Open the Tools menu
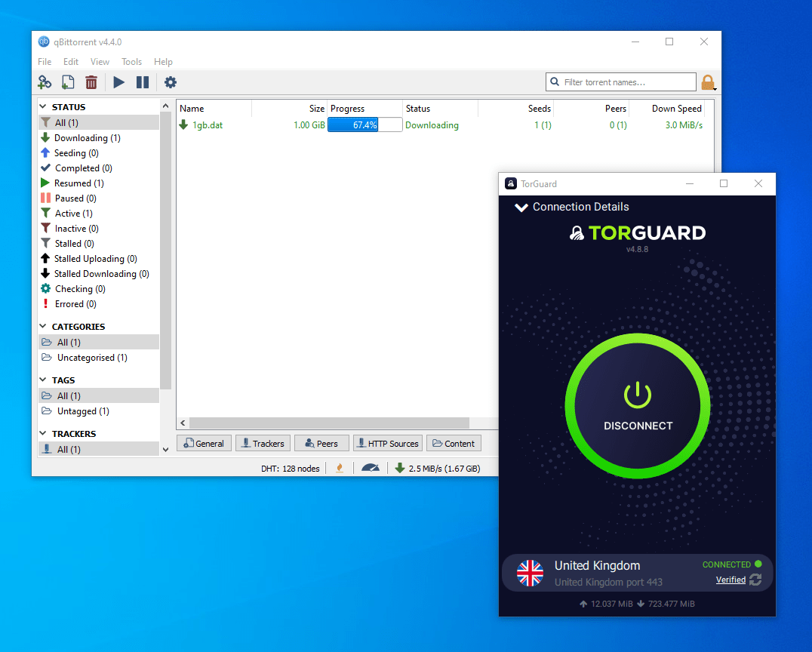Image resolution: width=812 pixels, height=652 pixels. tap(131, 61)
